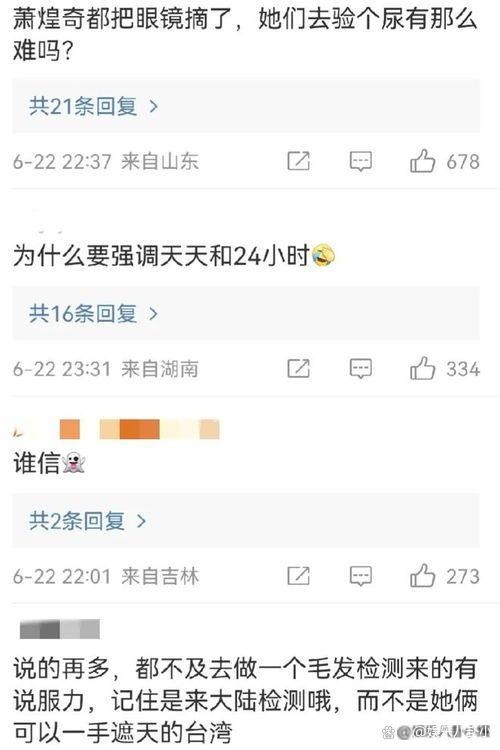This screenshot has height=750, width=500.
Task: Expand 共2条回复 thread
Action: coord(88,520)
